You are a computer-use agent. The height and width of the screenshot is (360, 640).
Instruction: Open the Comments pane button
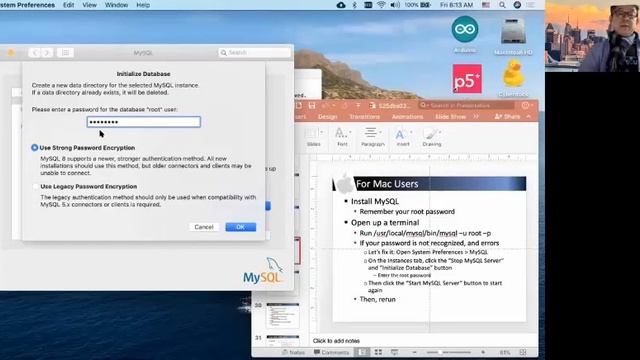coord(331,352)
